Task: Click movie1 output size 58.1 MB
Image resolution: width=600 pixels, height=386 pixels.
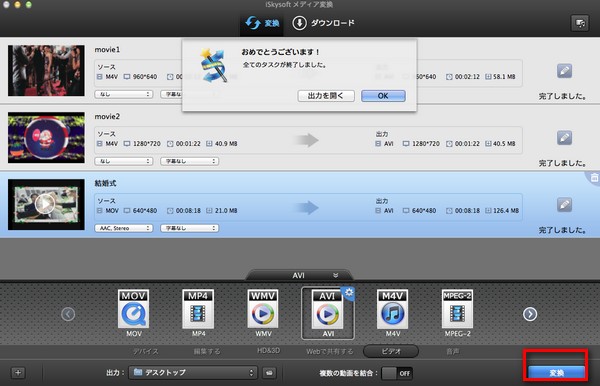Action: pyautogui.click(x=501, y=77)
